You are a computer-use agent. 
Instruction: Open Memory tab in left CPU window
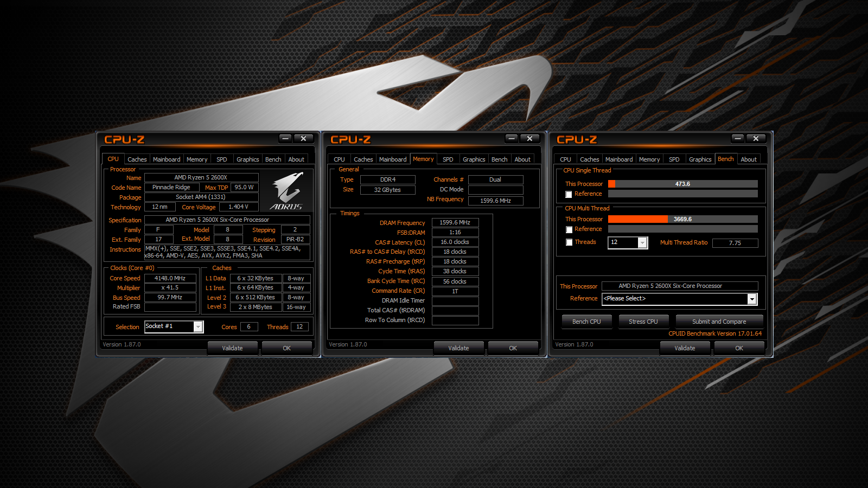[197, 159]
